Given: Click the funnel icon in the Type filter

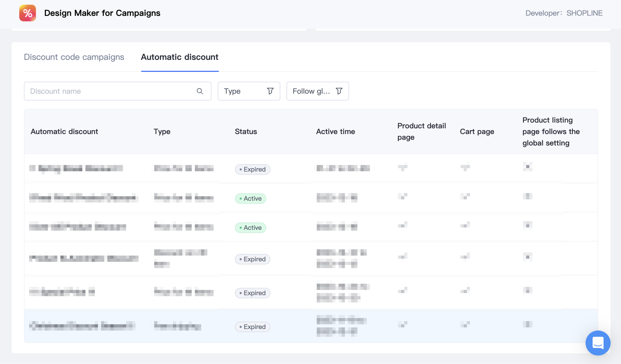Looking at the screenshot, I should pos(270,91).
